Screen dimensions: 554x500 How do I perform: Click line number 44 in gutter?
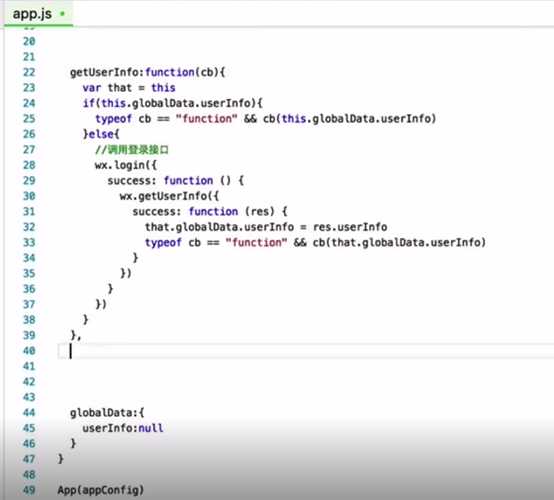[29, 412]
